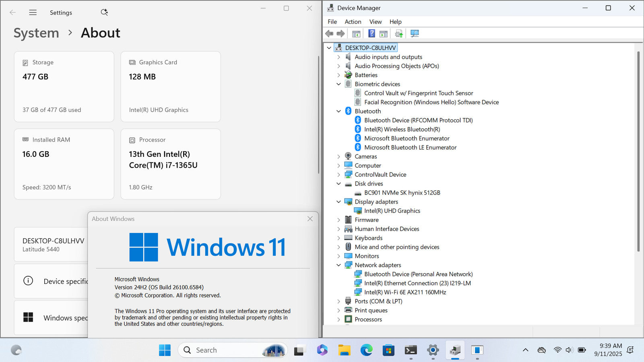Click the Settings search magnifier icon
This screenshot has height=362, width=644.
[104, 12]
